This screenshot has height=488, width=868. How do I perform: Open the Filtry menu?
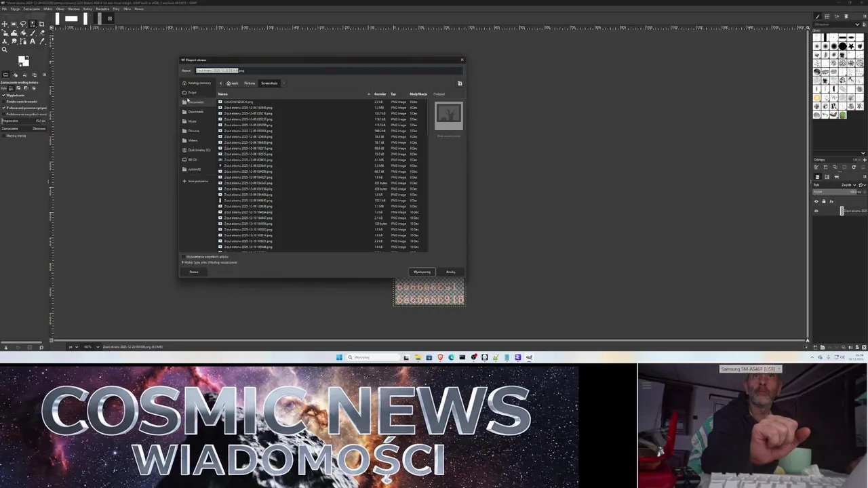pos(116,9)
